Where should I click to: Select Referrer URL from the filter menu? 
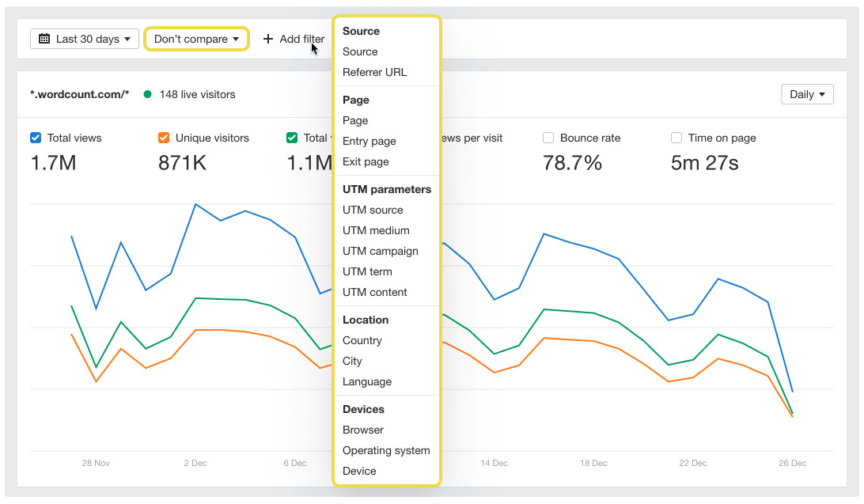374,72
